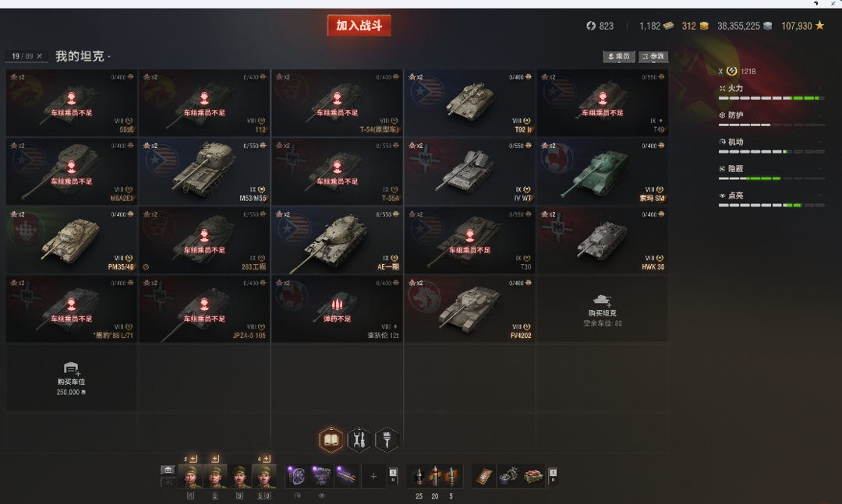The height and width of the screenshot is (504, 842).
Task: Click the red 加入战斗 battle button
Action: click(x=359, y=25)
